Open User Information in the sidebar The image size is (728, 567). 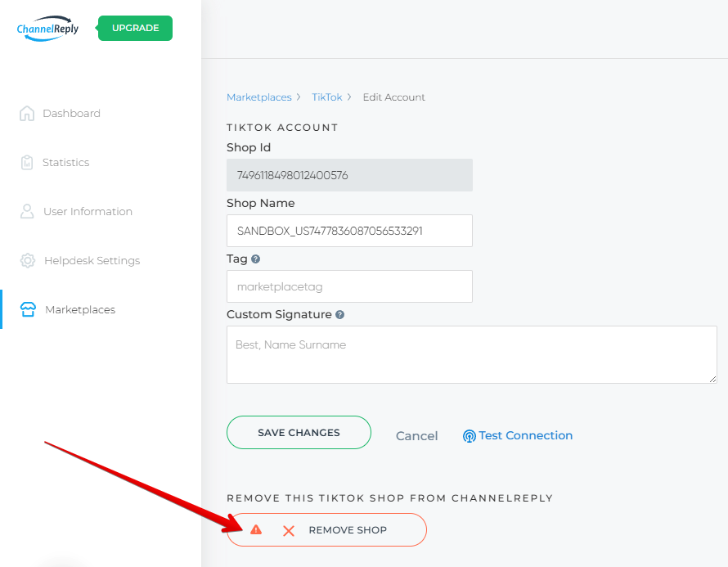[x=88, y=211]
